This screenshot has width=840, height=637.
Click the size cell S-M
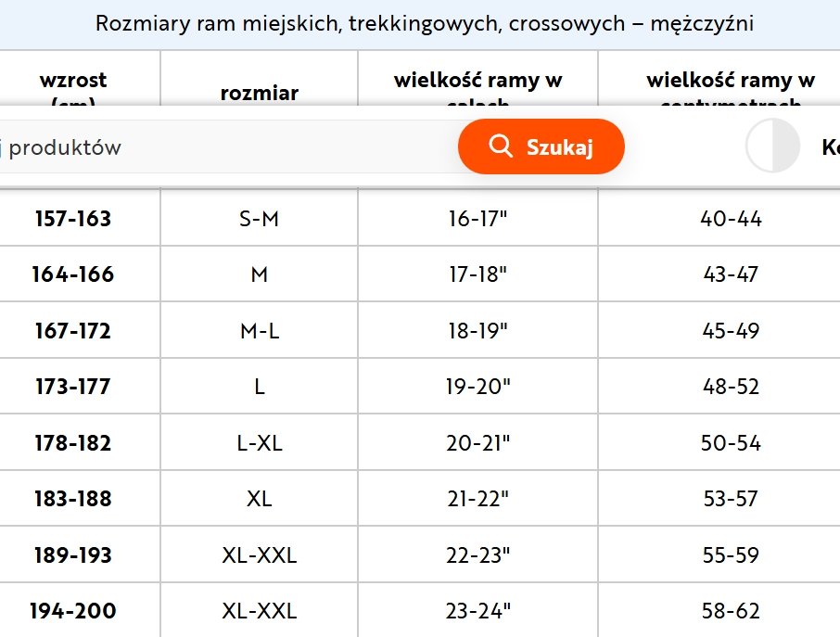(x=259, y=219)
